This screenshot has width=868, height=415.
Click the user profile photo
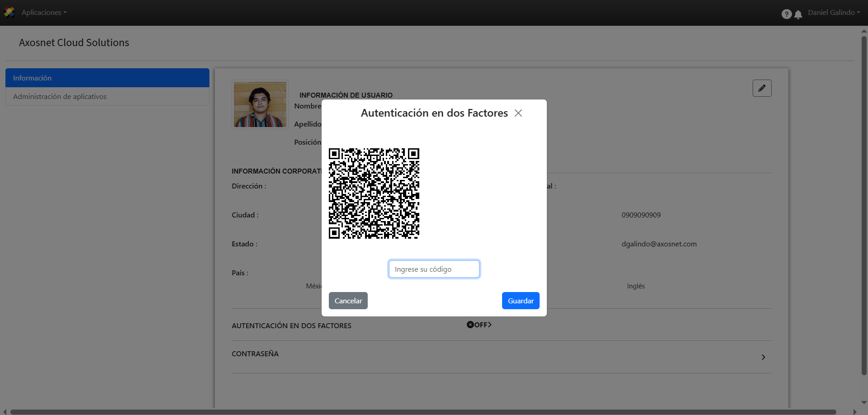coord(260,104)
